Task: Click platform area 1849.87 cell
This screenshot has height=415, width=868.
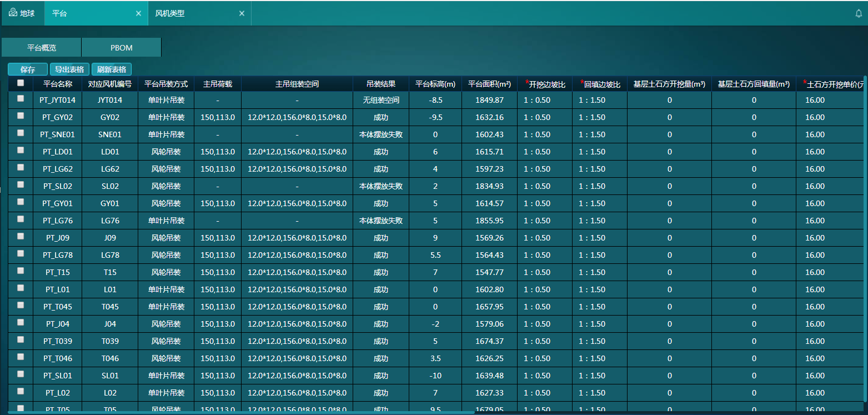Action: (489, 100)
